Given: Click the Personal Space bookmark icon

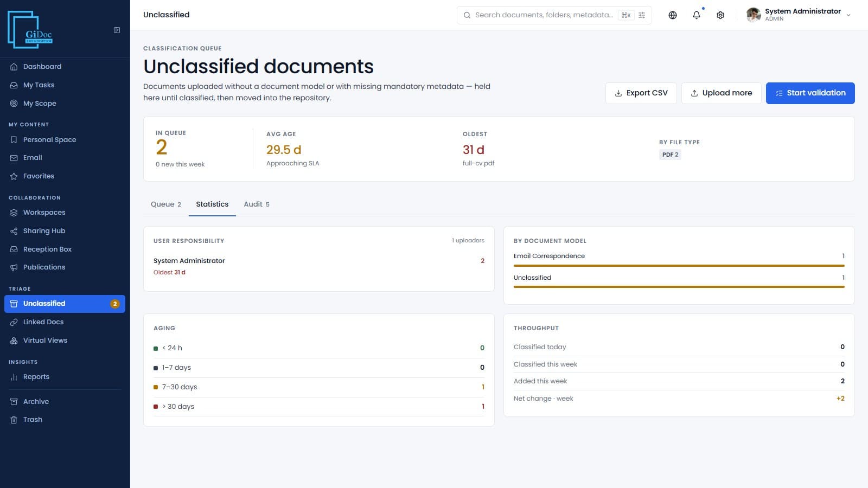Looking at the screenshot, I should point(14,140).
